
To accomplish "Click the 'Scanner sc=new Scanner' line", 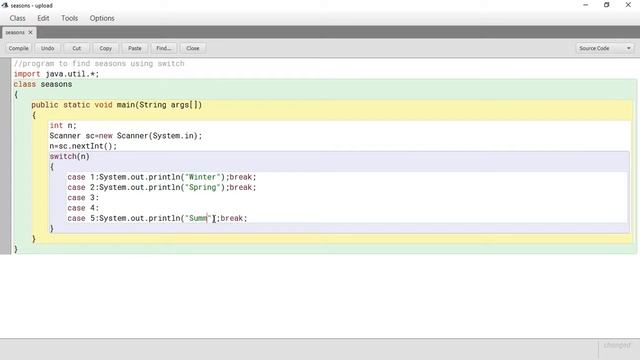I will [126, 136].
